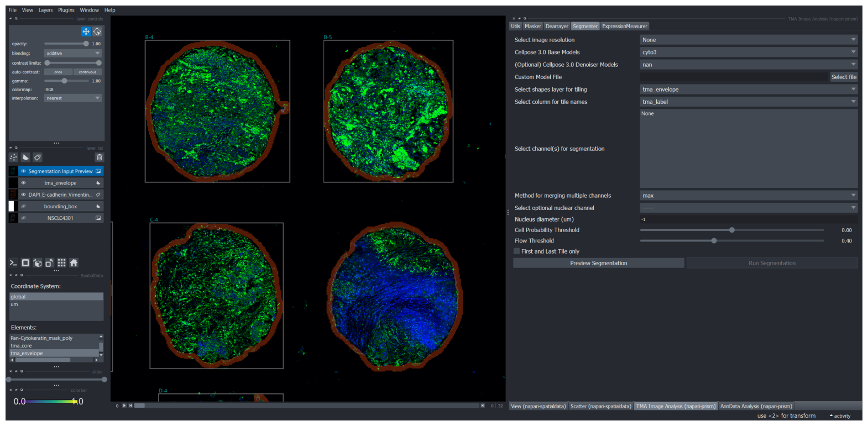Roll dimensions order icon
This screenshot has width=868, height=426.
point(38,263)
